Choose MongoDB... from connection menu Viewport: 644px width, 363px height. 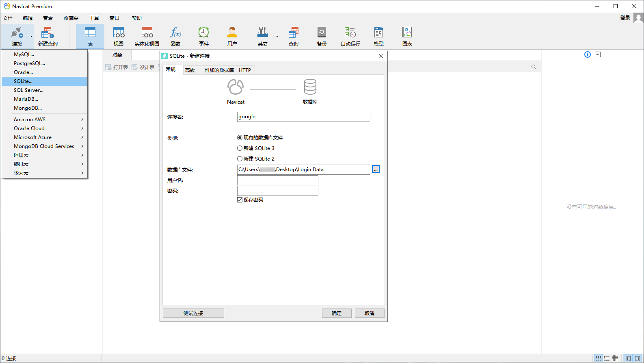(x=45, y=108)
